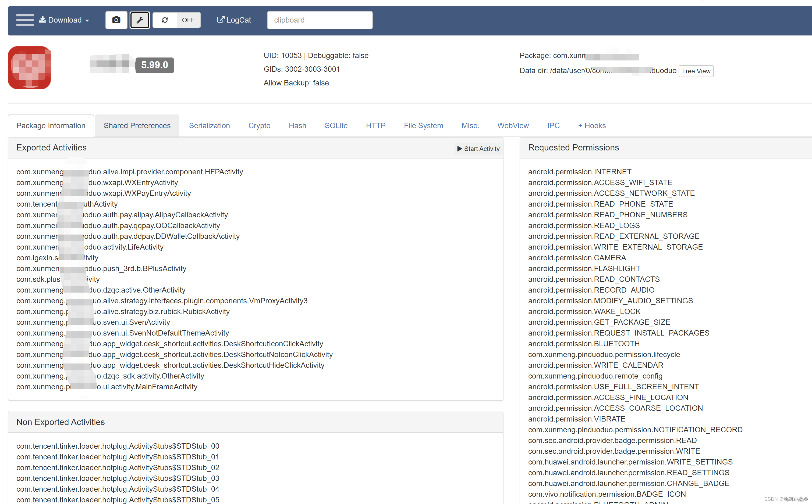Image resolution: width=812 pixels, height=504 pixels.
Task: Click the 5.99.0 version badge
Action: click(x=154, y=65)
